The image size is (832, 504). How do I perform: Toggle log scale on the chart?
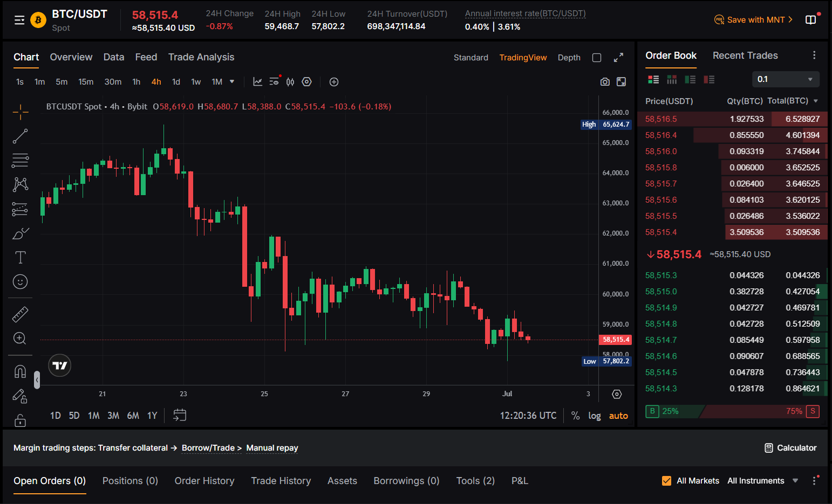pyautogui.click(x=595, y=416)
